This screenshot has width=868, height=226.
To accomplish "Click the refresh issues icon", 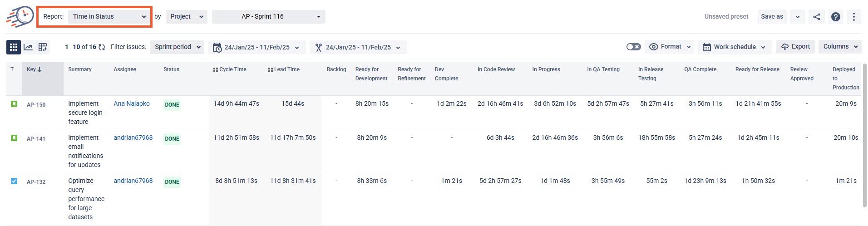I will (102, 47).
